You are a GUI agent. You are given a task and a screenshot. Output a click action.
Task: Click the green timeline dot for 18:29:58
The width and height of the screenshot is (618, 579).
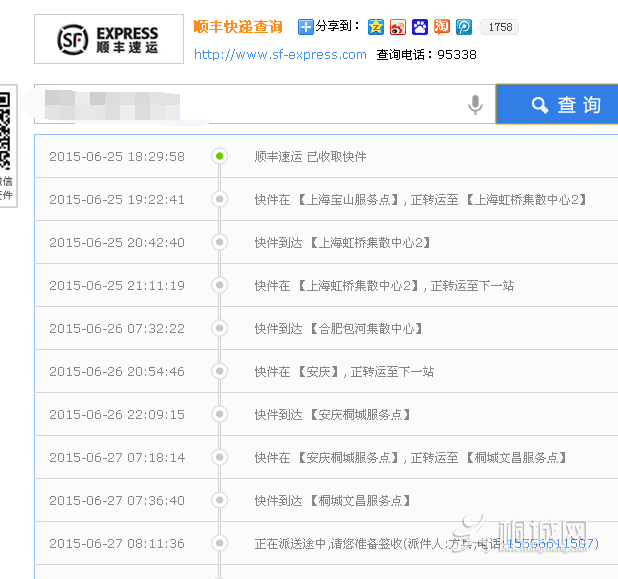[x=219, y=156]
